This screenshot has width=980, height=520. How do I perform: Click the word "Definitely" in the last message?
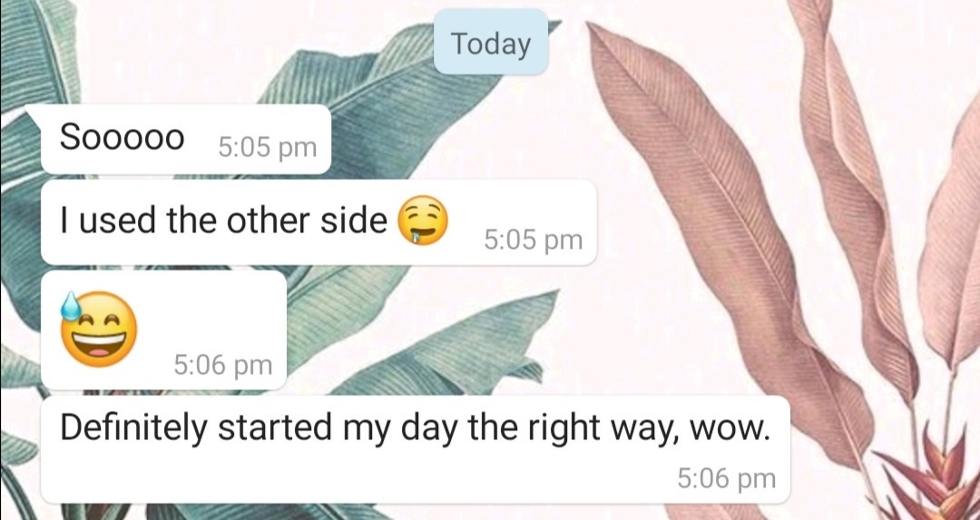point(132,427)
